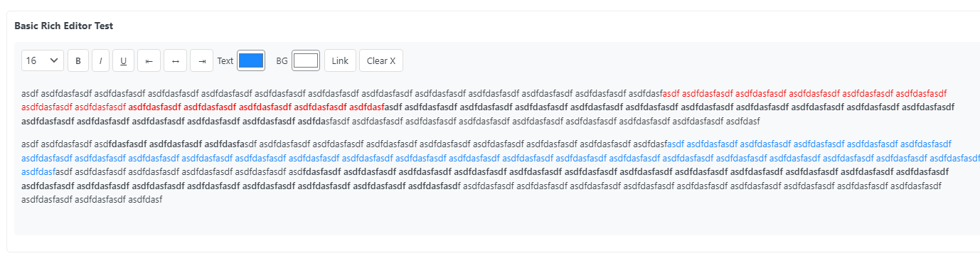Click the 'Basic Rich Editor Test' heading
980x261 pixels.
point(64,26)
